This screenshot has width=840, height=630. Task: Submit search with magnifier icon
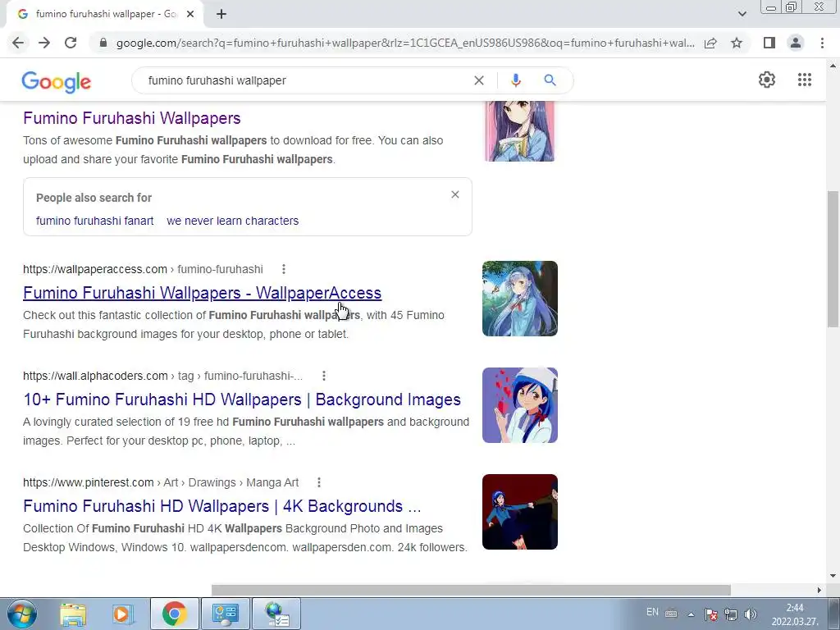click(x=550, y=80)
